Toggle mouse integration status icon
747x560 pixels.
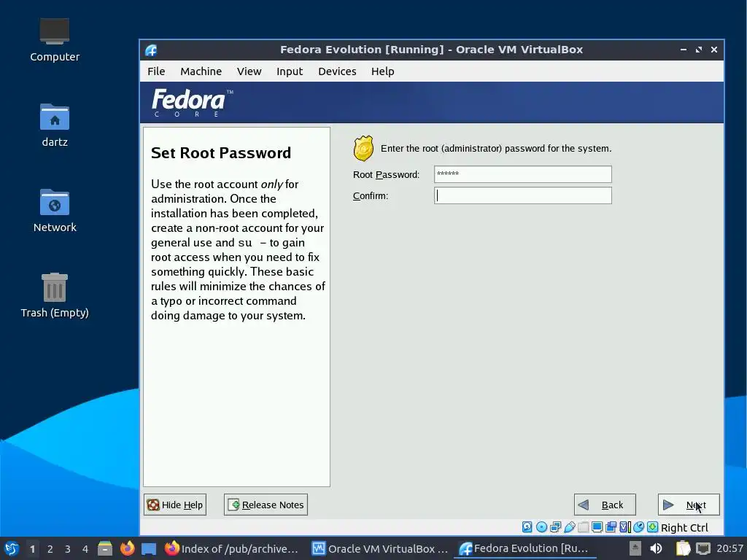pos(639,527)
